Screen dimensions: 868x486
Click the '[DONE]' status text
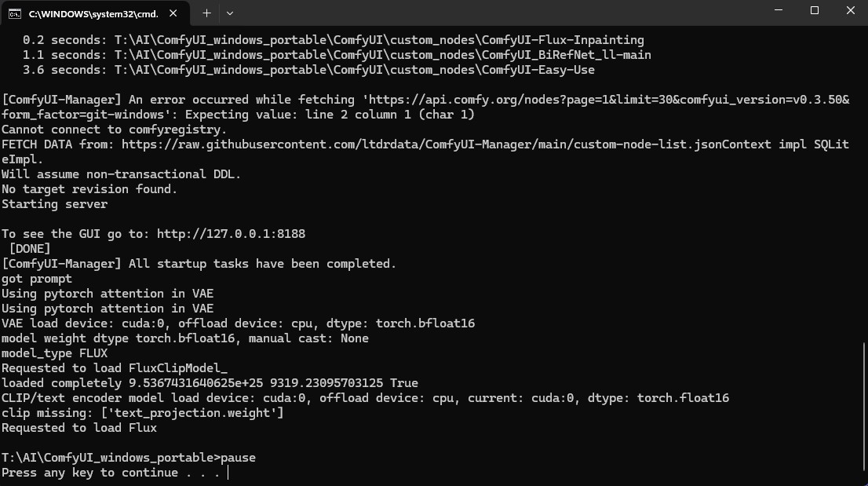pos(30,249)
